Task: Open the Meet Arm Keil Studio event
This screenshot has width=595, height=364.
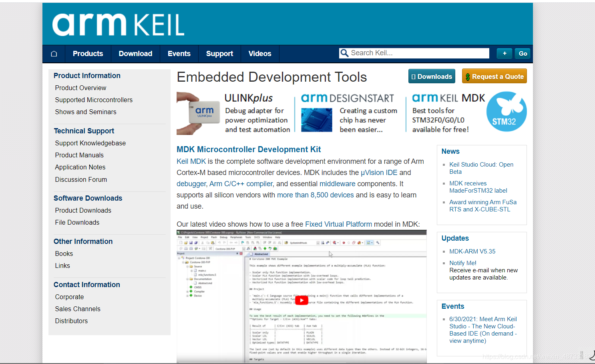Action: [x=483, y=330]
